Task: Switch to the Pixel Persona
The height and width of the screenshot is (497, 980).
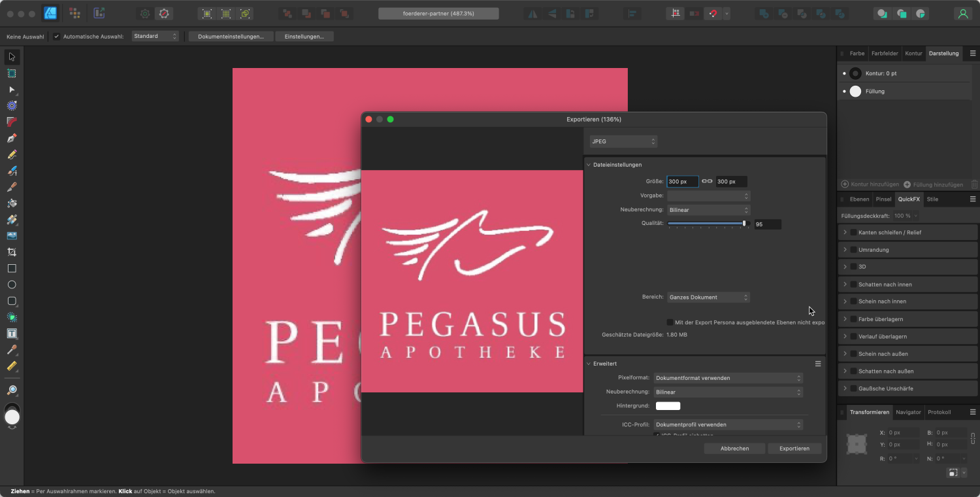Action: (x=74, y=13)
